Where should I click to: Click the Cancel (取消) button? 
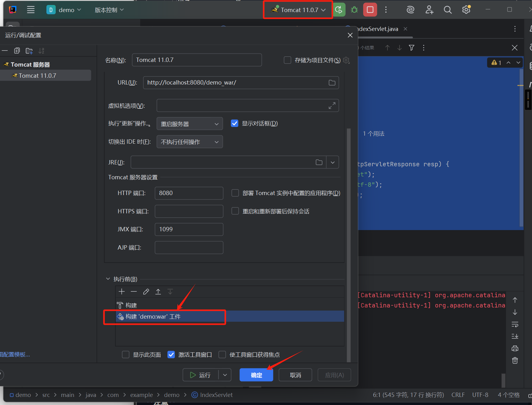point(295,375)
